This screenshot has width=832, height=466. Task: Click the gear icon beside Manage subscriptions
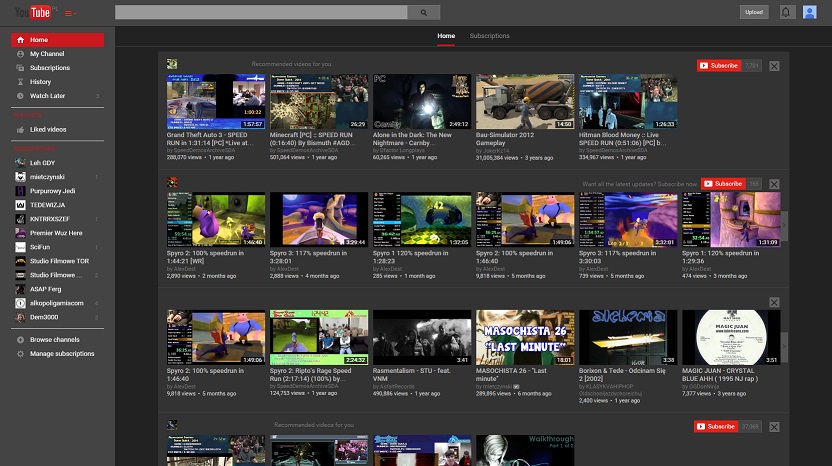20,353
